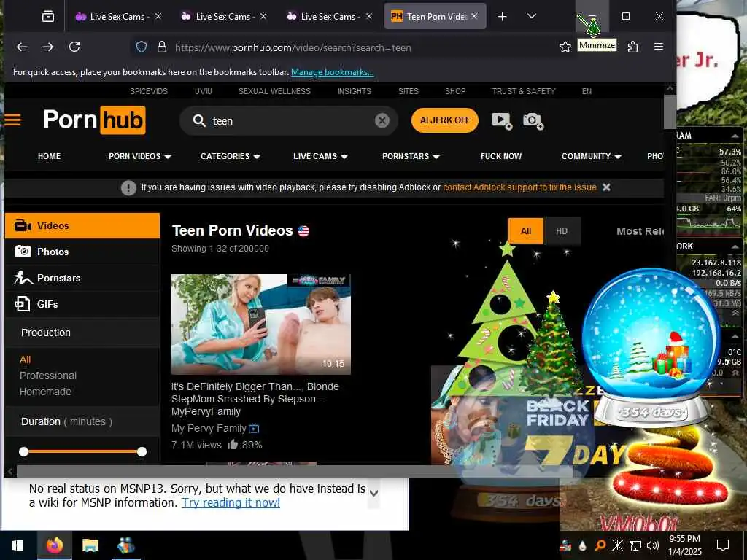
Task: Open the messenger app icon in the taskbar
Action: click(x=125, y=545)
